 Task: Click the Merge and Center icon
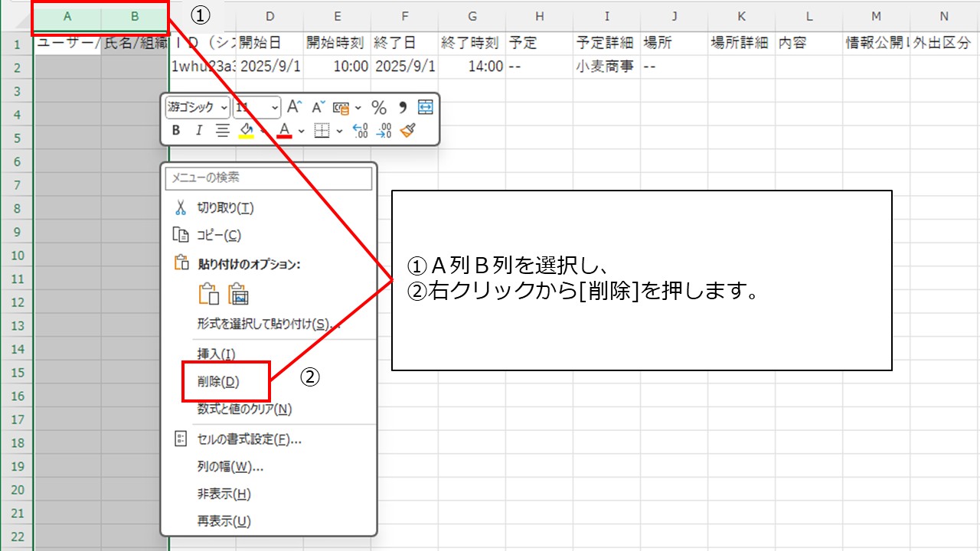(425, 108)
